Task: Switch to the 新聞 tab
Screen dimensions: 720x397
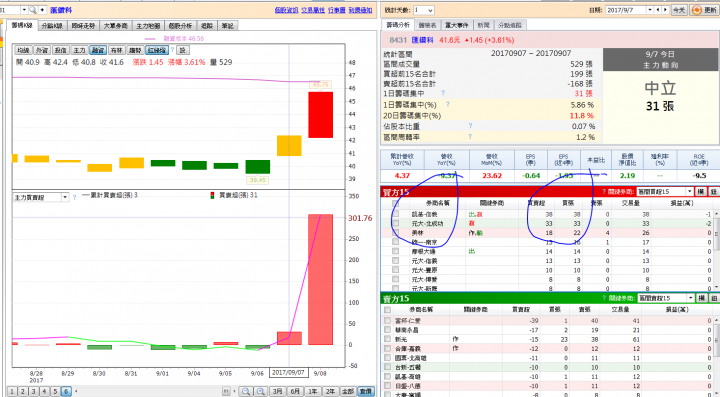Action: 484,25
